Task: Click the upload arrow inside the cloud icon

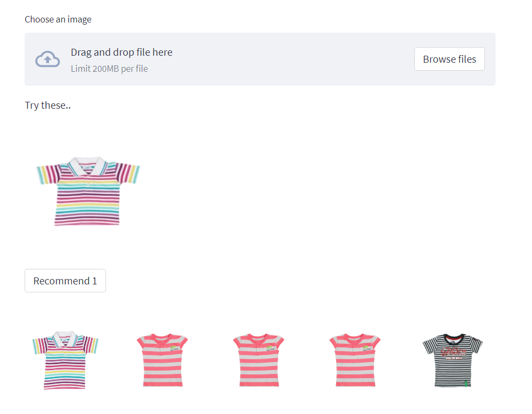Action: click(48, 59)
